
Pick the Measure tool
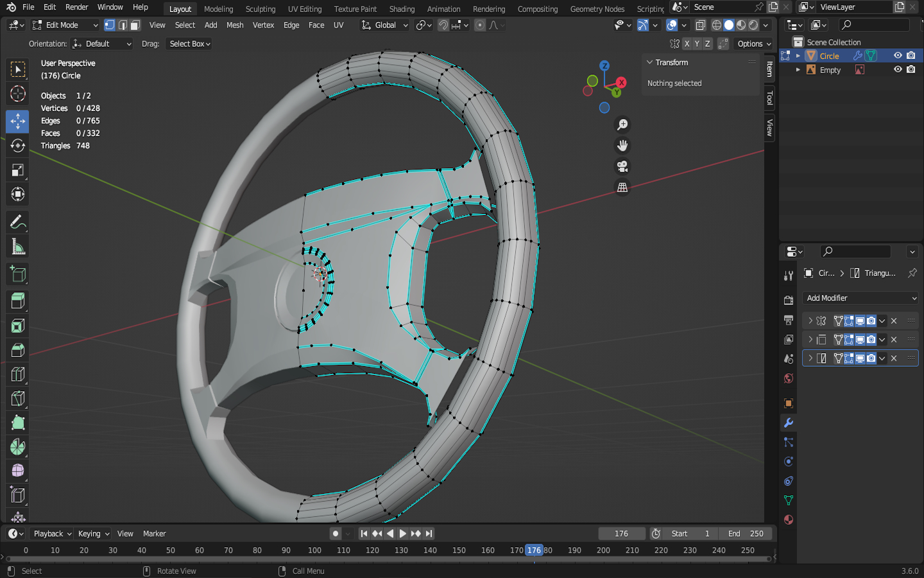tap(17, 247)
